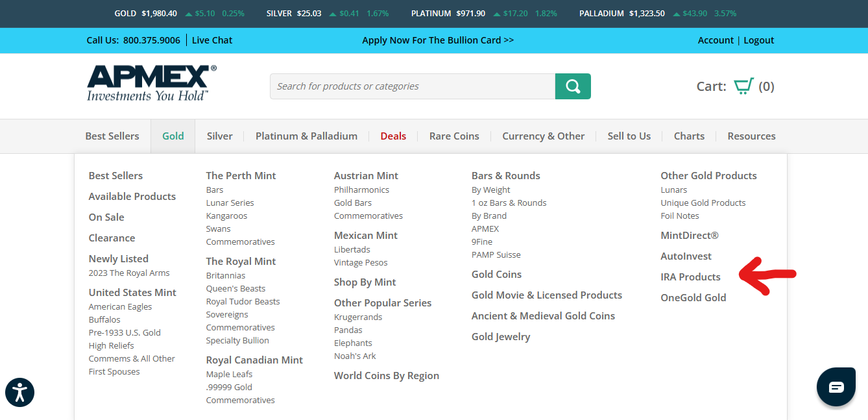Open American Eagles under United States Mint
This screenshot has width=868, height=420.
point(120,307)
